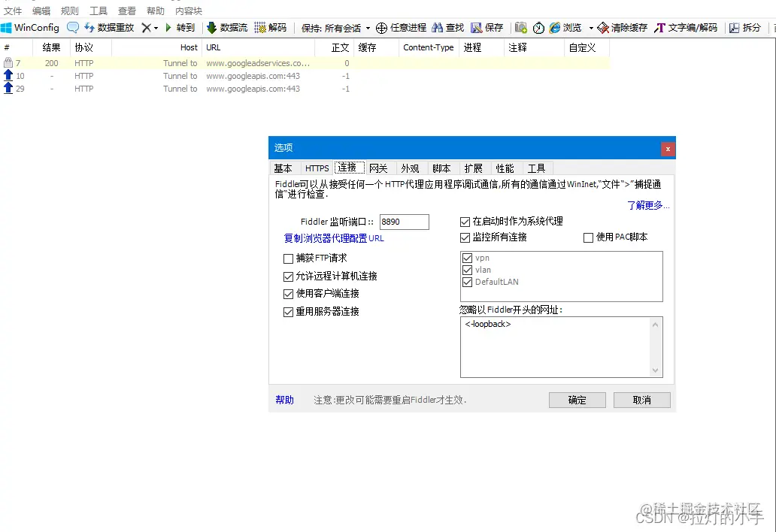Image resolution: width=776 pixels, height=532 pixels.
Task: Open WinConfig from the toolbar
Action: coord(31,27)
